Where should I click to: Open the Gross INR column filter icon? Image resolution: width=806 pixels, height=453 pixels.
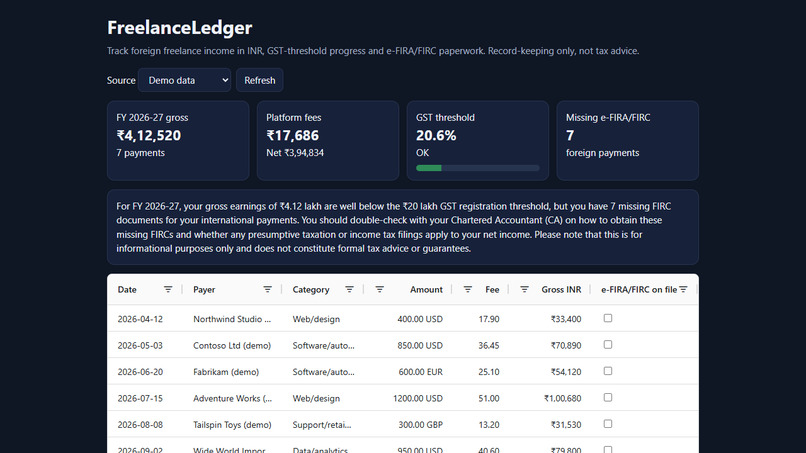tap(524, 289)
